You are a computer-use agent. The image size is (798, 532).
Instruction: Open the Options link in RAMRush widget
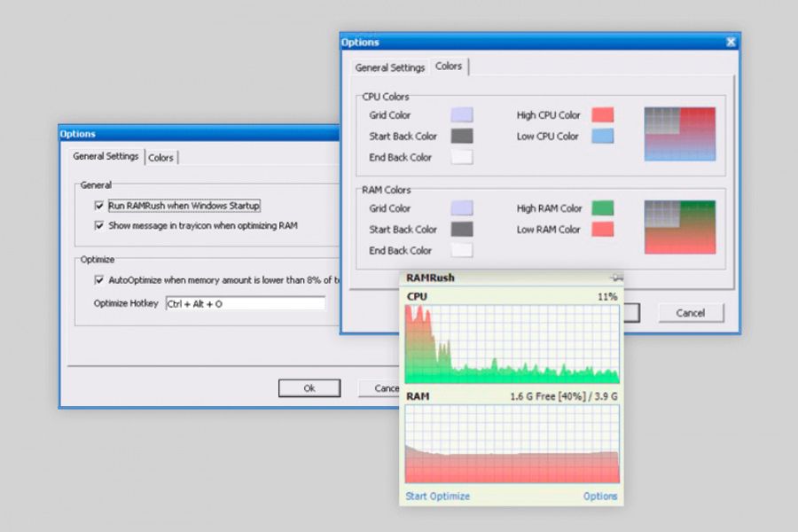(600, 497)
